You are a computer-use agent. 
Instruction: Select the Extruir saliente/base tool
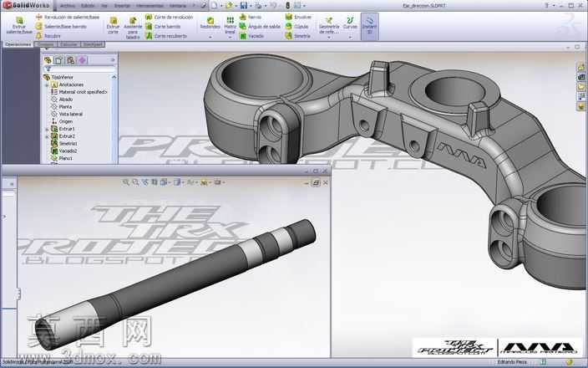pyautogui.click(x=19, y=25)
